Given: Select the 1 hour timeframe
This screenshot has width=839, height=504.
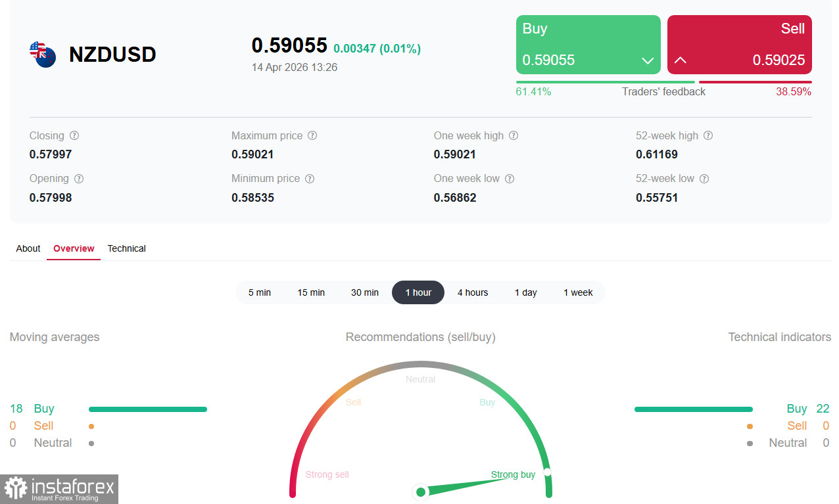Looking at the screenshot, I should coord(418,292).
